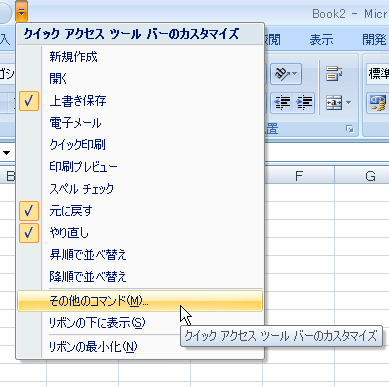Screen dimensions: 389x387
Task: Click the wrap text icon
Action: click(x=334, y=74)
